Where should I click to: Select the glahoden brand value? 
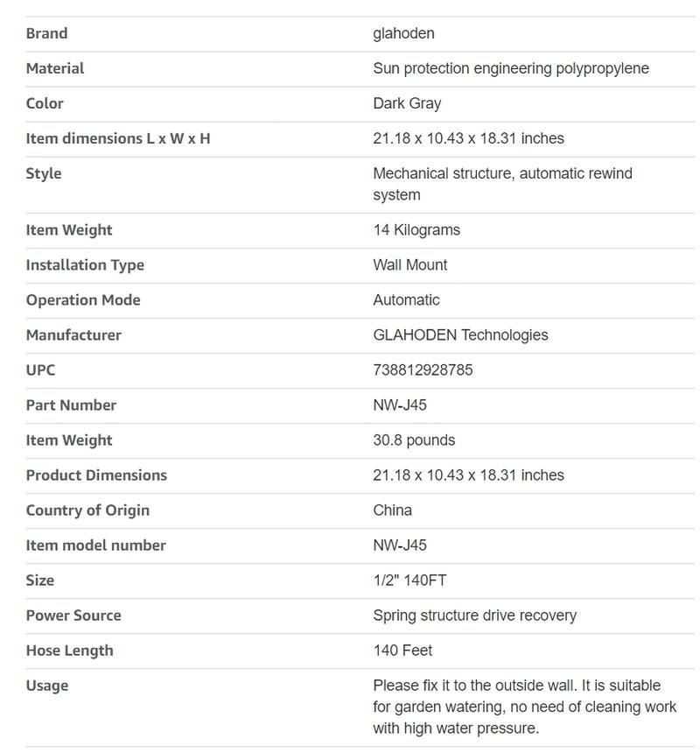403,33
